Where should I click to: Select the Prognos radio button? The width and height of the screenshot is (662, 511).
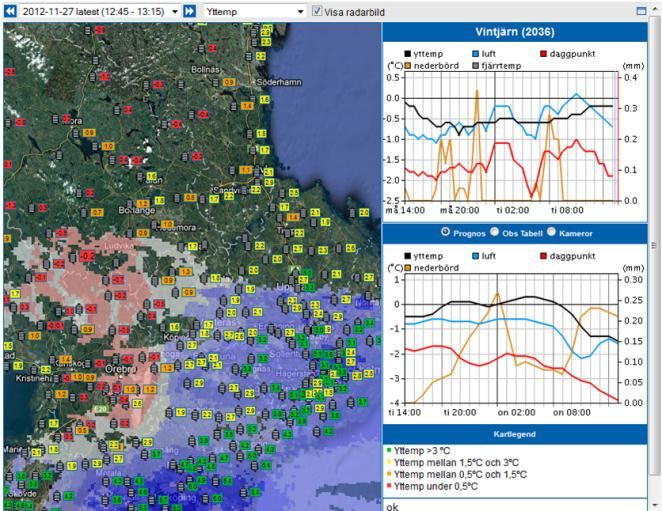click(x=445, y=232)
